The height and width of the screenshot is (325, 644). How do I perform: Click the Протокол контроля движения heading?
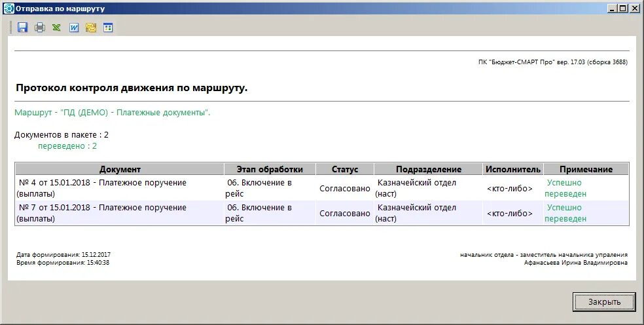click(132, 88)
